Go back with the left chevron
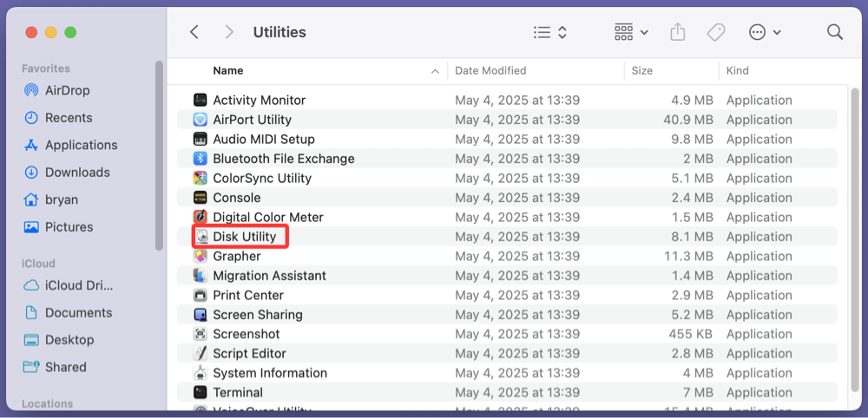 (194, 32)
